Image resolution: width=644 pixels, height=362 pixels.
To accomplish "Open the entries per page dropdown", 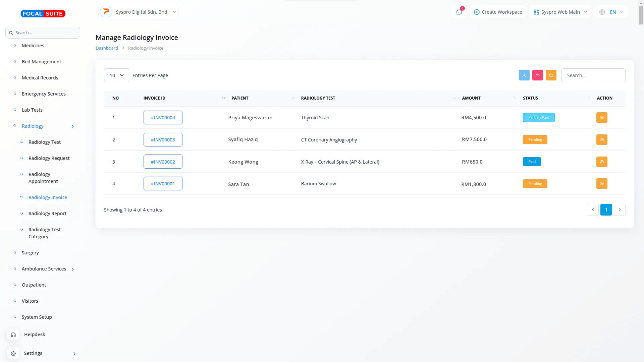I will pos(116,75).
